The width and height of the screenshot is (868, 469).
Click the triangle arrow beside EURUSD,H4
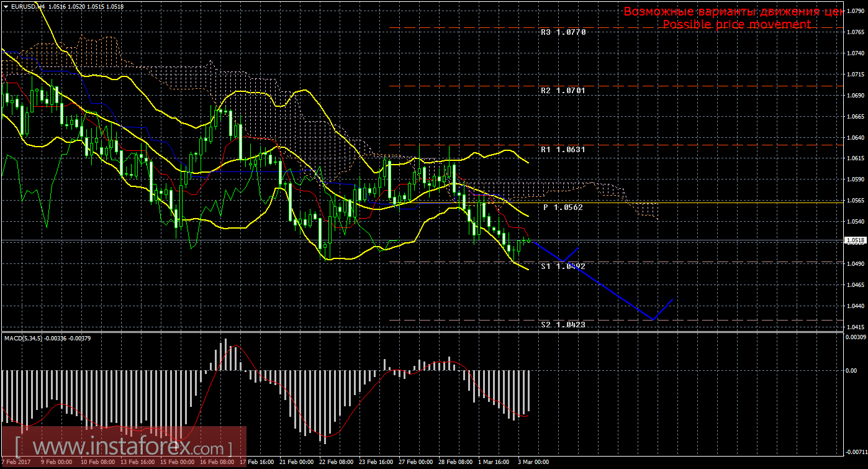click(6, 6)
